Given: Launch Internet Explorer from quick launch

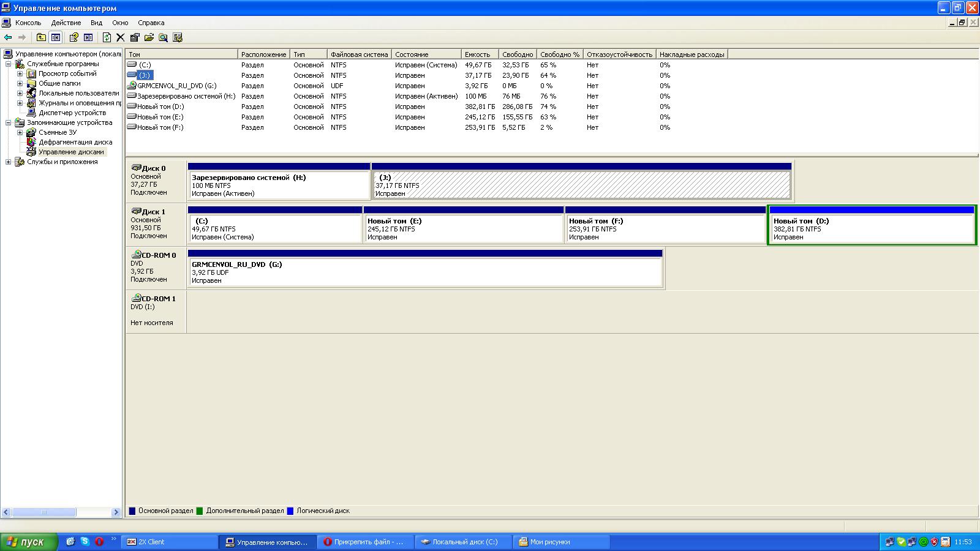Looking at the screenshot, I should click(x=70, y=541).
